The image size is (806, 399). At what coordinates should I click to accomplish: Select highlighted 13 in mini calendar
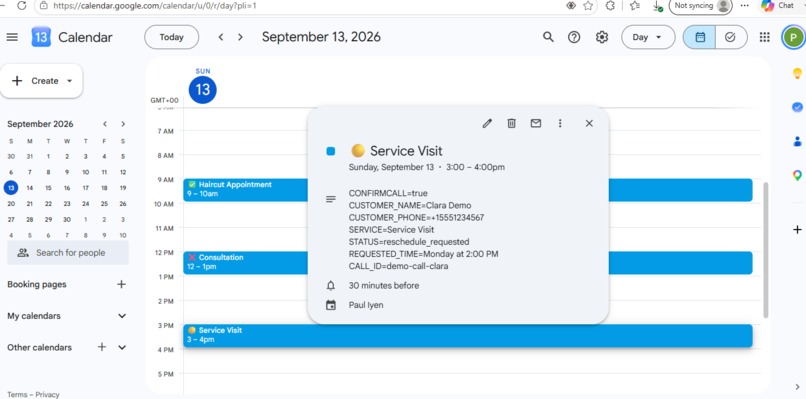pos(11,188)
